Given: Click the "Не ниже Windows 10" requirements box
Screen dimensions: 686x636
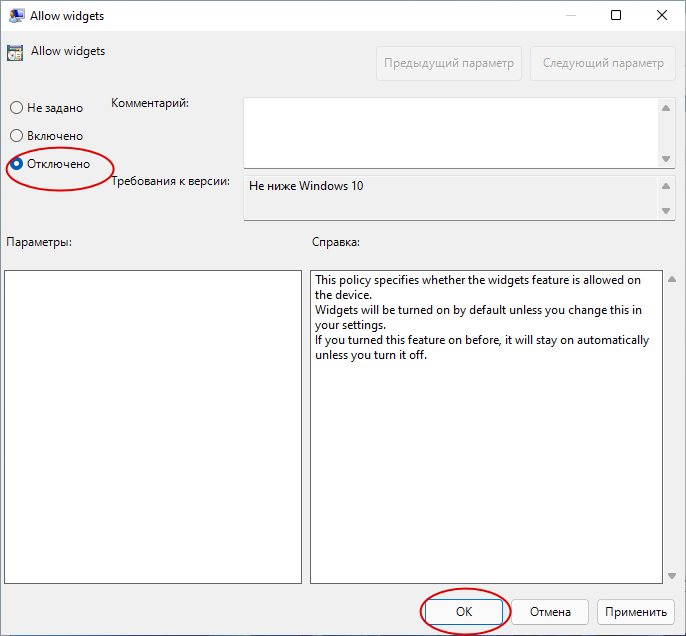Looking at the screenshot, I should click(451, 198).
